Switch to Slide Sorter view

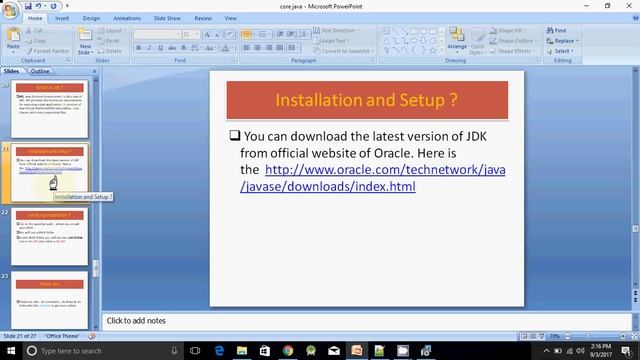533,336
